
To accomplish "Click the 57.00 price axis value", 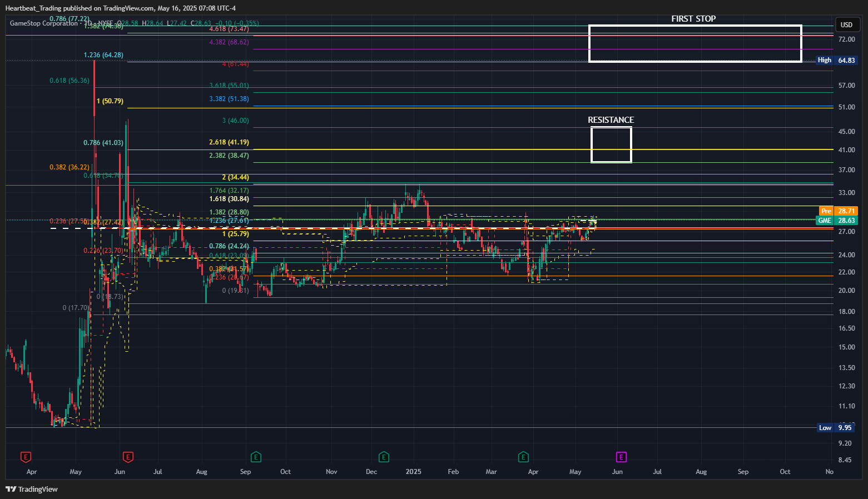I will click(x=846, y=86).
